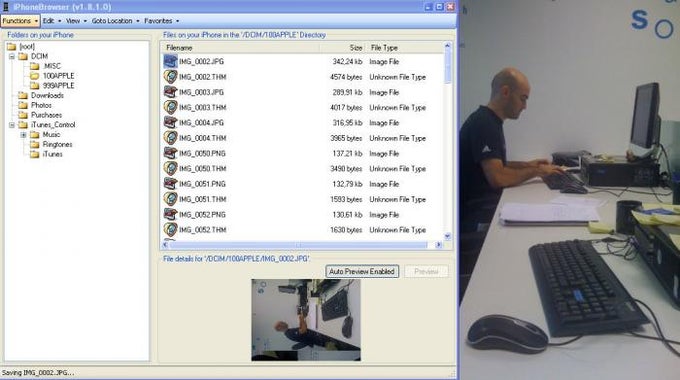This screenshot has width=680, height=380.
Task: Select the IMG_0003.JPG file icon
Action: pyautogui.click(x=170, y=92)
